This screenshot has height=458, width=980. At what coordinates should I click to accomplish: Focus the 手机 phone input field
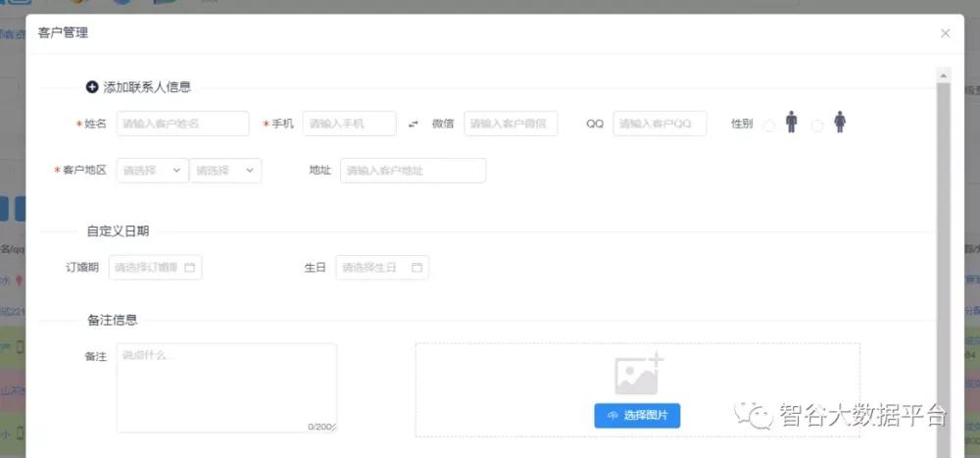(x=349, y=124)
